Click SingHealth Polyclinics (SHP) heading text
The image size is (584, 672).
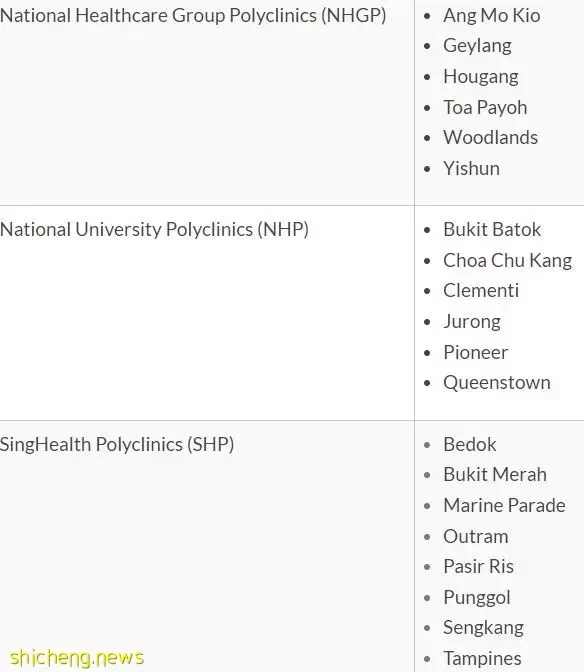coord(117,444)
